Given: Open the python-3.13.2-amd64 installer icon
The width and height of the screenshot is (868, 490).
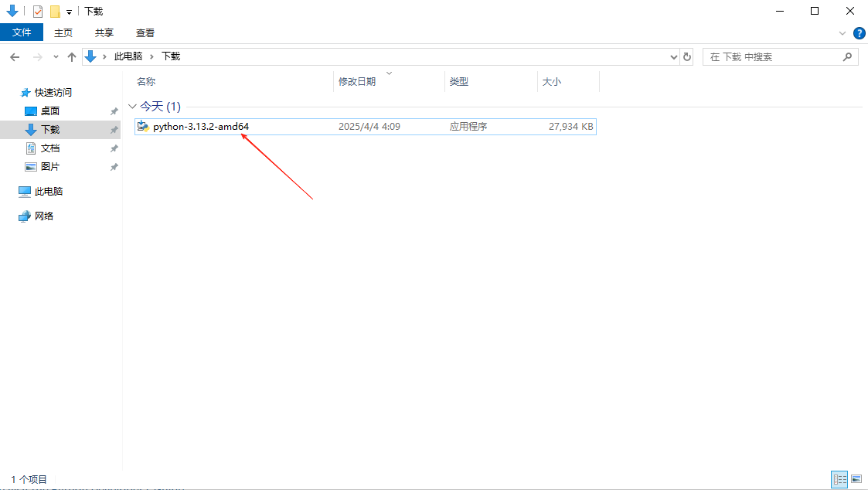Looking at the screenshot, I should pyautogui.click(x=143, y=127).
